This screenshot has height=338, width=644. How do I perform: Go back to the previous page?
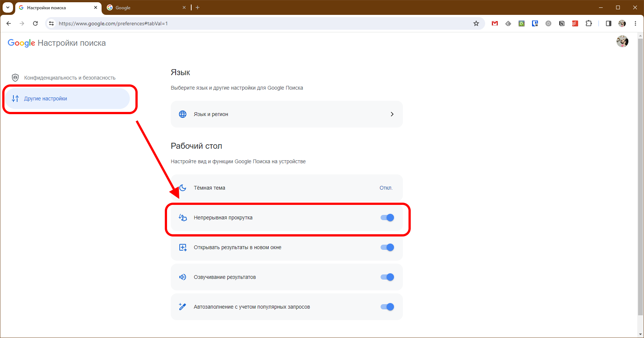pos(9,23)
